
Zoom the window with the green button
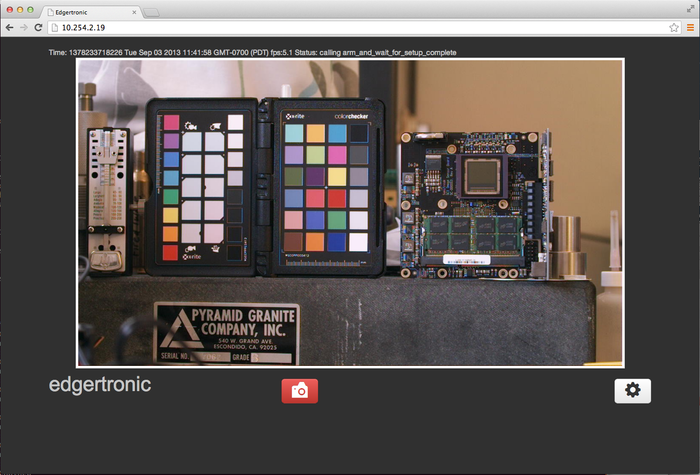point(30,9)
